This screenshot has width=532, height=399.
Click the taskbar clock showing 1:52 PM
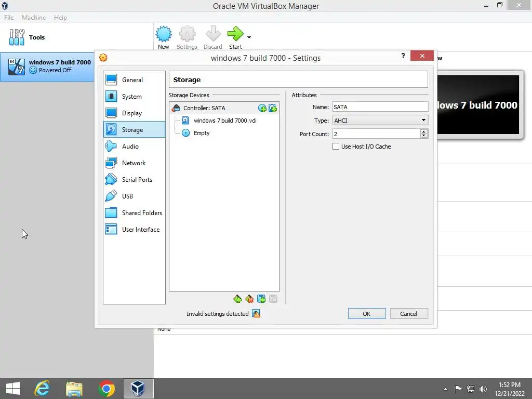point(510,389)
